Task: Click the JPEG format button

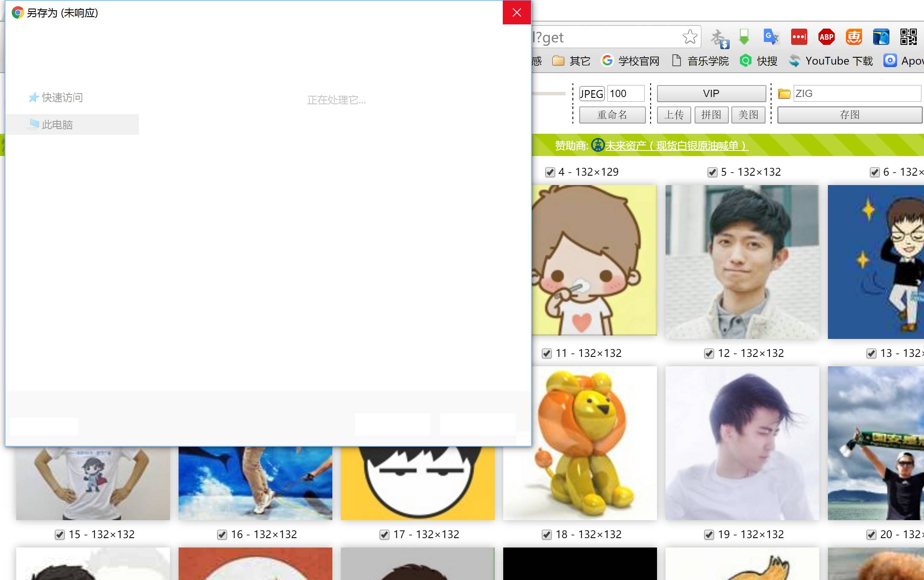Action: [592, 94]
